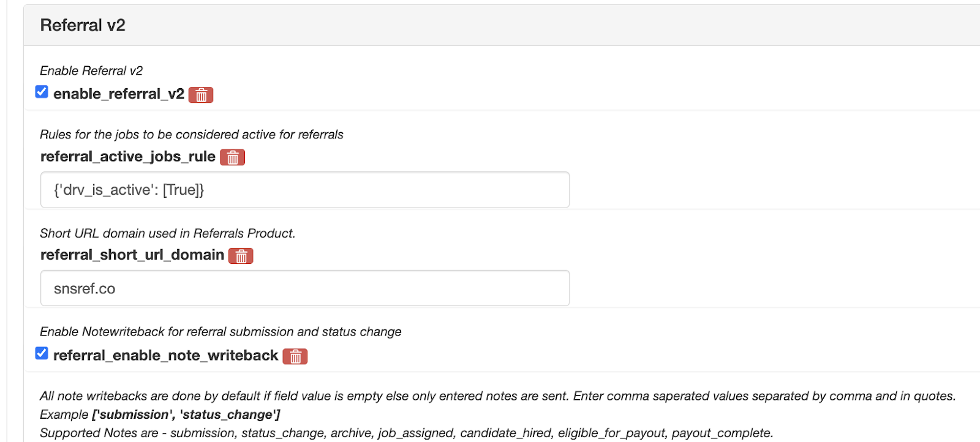Click the 'Enable Notewriteback for referral' description

click(x=221, y=331)
